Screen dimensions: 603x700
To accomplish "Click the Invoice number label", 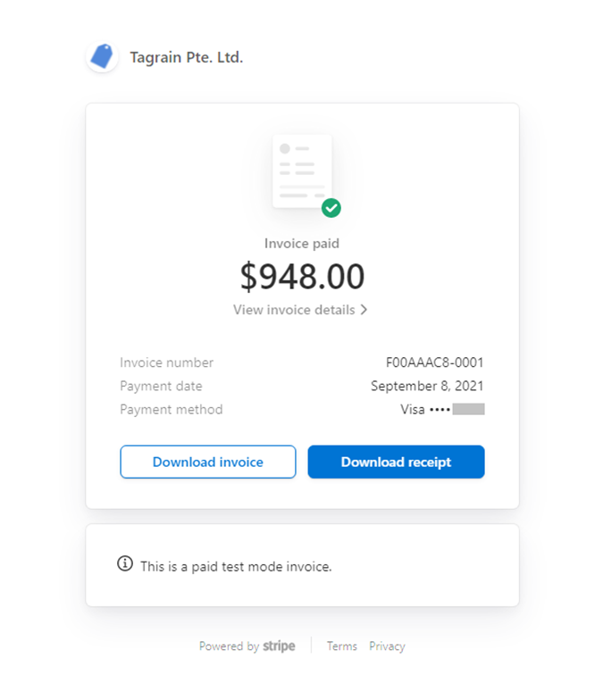I will (x=167, y=362).
